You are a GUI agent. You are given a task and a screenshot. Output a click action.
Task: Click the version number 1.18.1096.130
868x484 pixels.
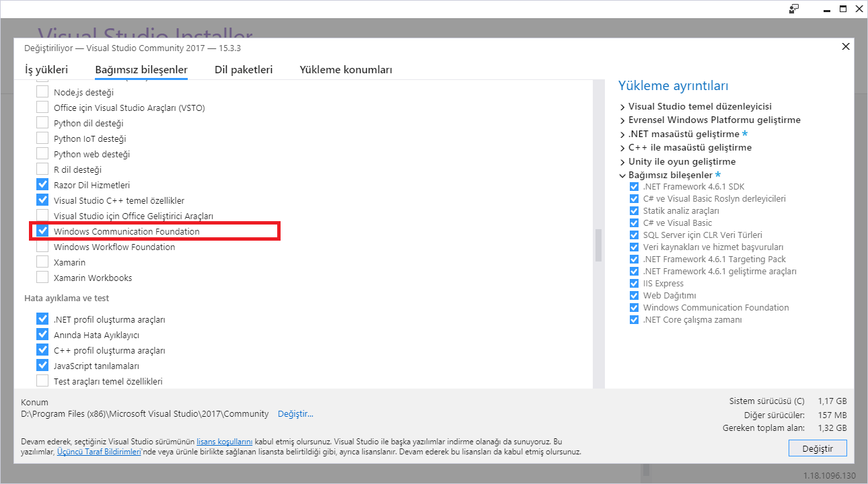click(830, 476)
